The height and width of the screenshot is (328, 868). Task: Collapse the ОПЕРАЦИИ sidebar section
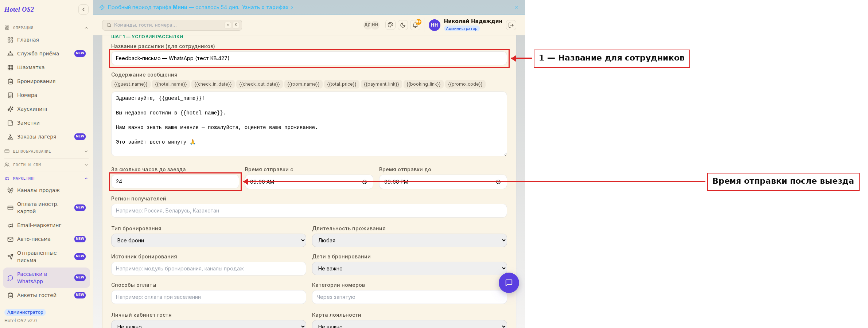click(46, 28)
